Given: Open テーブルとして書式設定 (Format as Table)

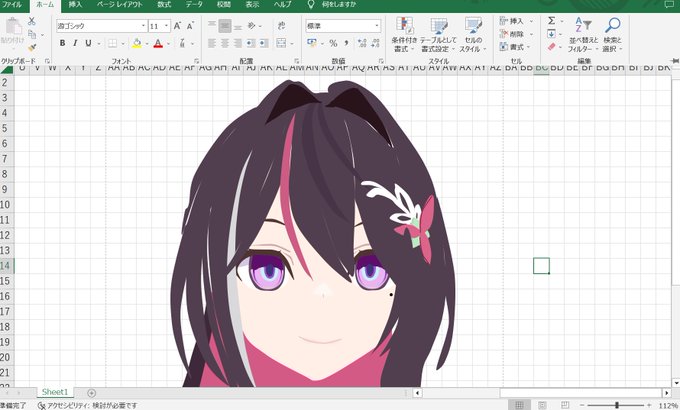Looking at the screenshot, I should click(x=438, y=35).
